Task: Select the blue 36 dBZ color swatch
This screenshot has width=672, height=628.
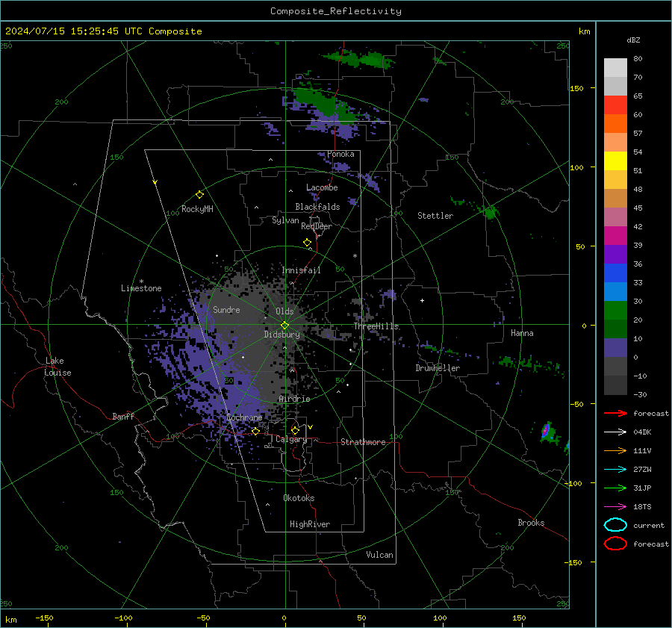Action: 615,273
